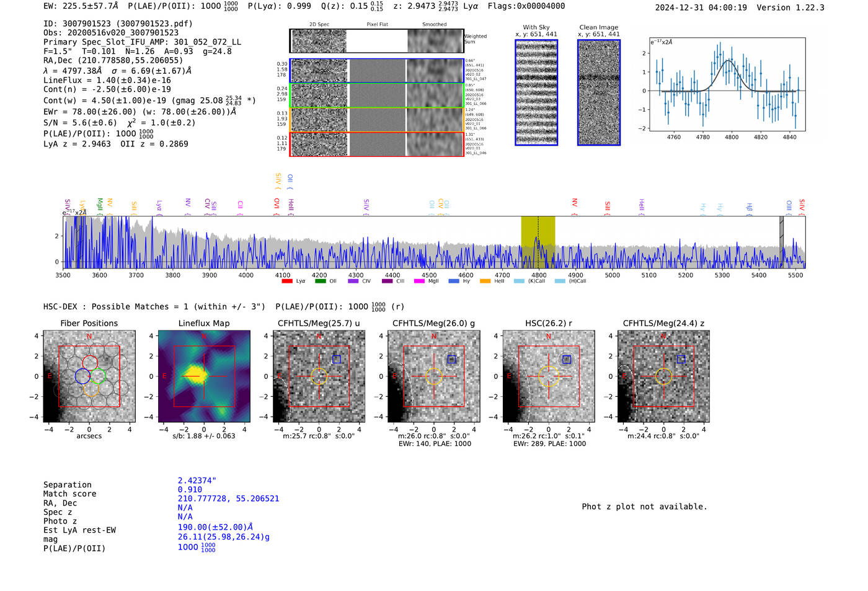Open the Lineflux Map image
This screenshot has height=591, width=868.
[x=204, y=376]
